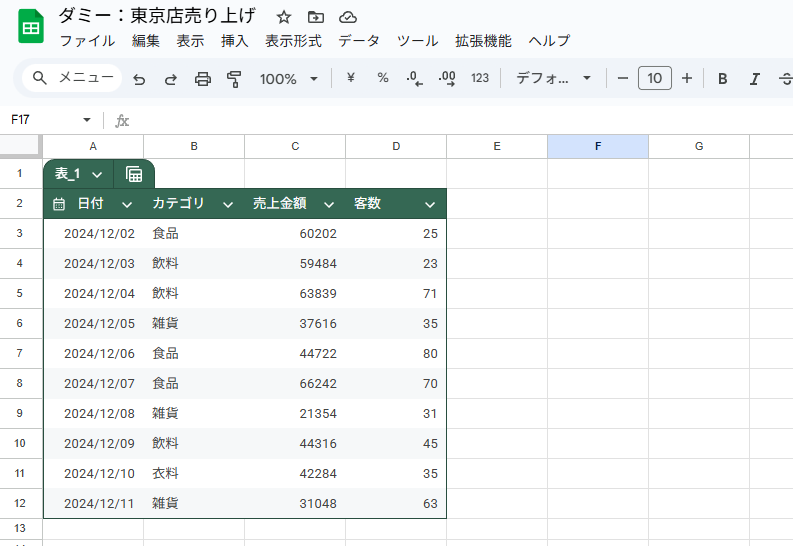
Task: Click the redo arrow icon
Action: tap(170, 79)
